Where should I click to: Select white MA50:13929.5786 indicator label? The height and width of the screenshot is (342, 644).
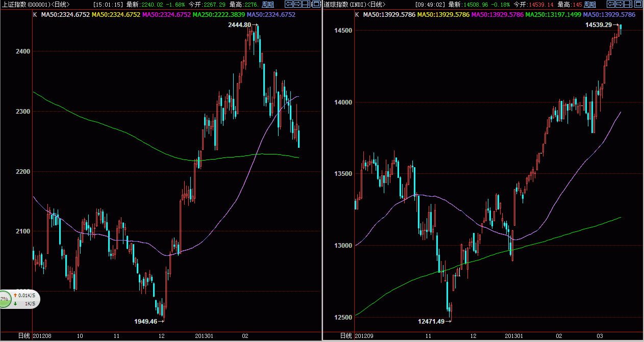[x=389, y=15]
